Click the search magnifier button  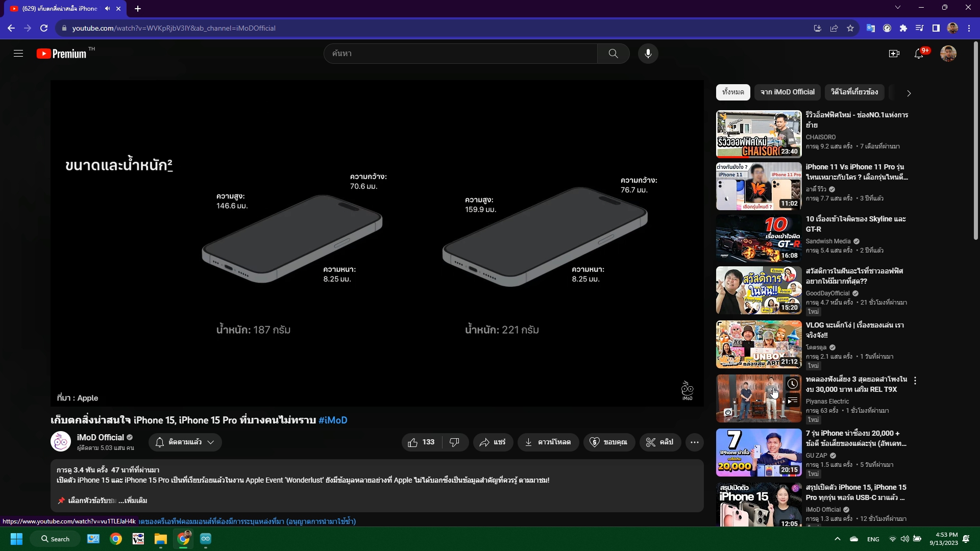coord(613,54)
